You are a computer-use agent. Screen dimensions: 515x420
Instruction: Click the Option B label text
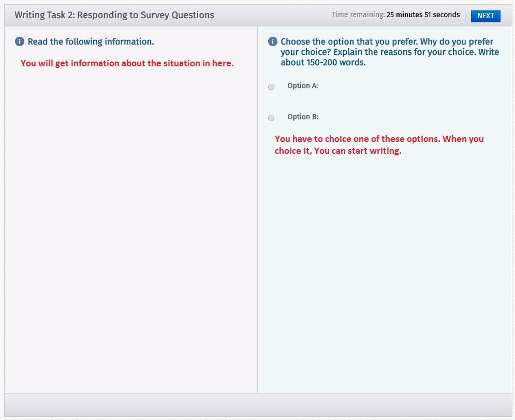click(x=303, y=117)
